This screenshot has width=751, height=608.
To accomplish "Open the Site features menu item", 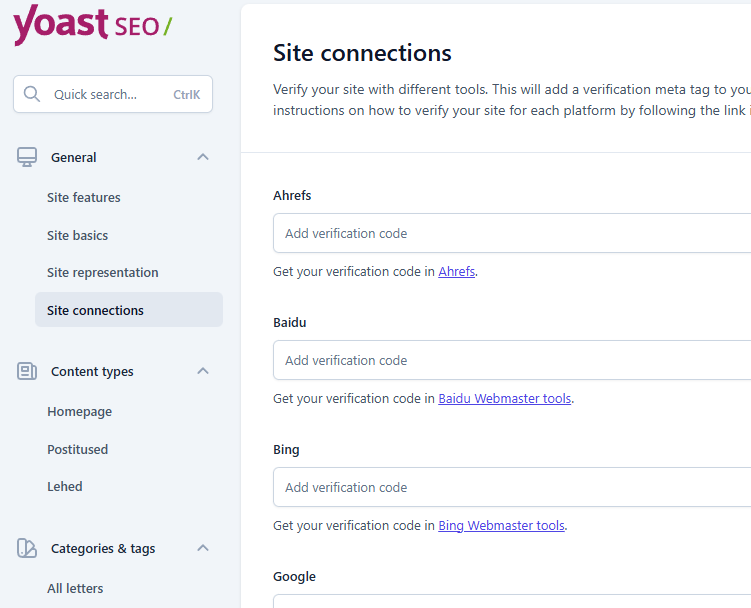I will click(84, 198).
